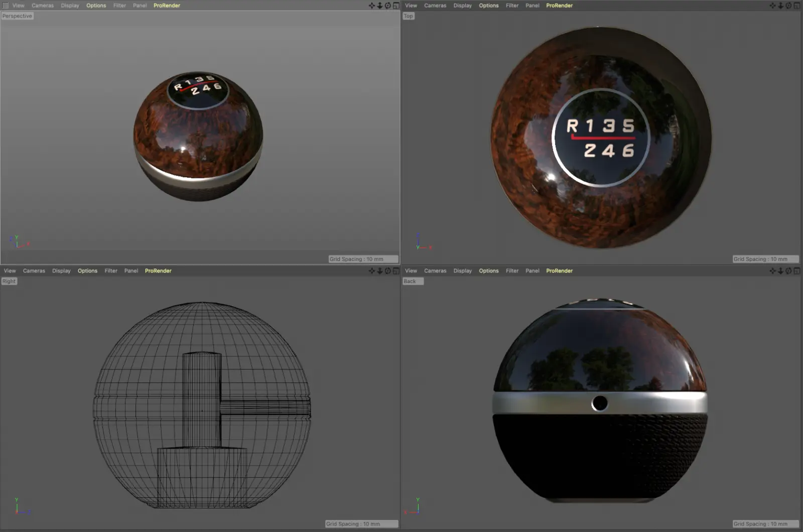Click the pan icon in Top viewport

pyautogui.click(x=772, y=6)
